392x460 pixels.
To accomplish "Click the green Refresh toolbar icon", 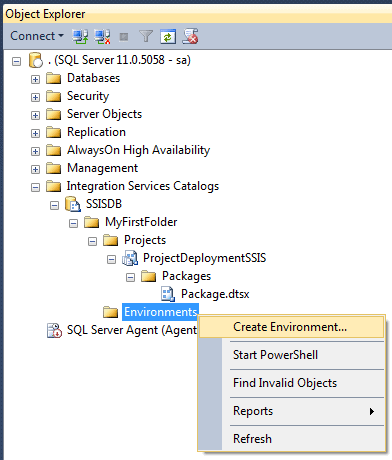I will click(x=168, y=36).
